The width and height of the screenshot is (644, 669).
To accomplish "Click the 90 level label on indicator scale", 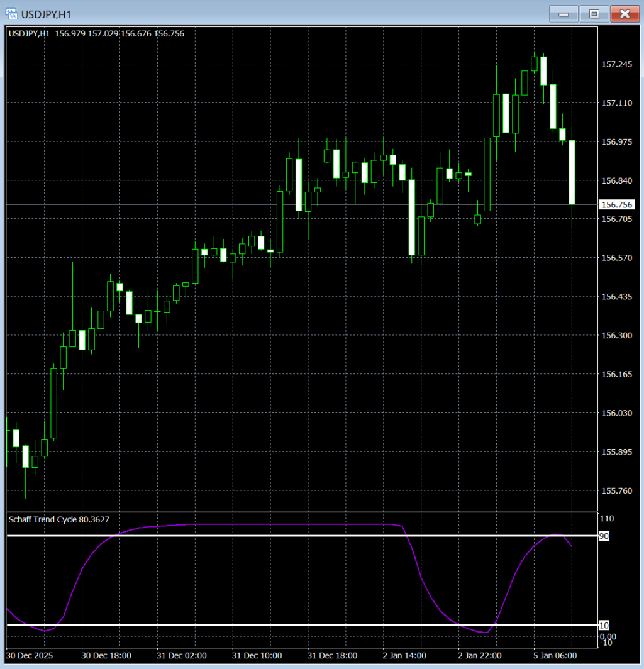I will tap(604, 536).
